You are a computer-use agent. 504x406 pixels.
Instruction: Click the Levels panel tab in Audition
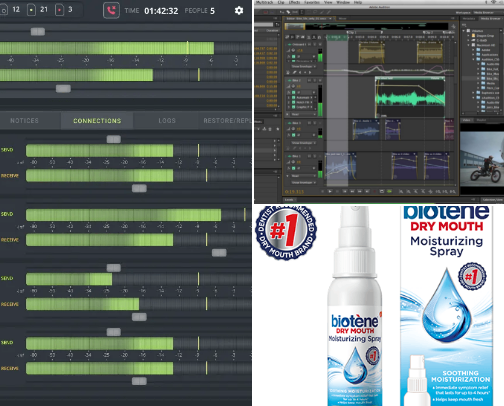point(289,200)
